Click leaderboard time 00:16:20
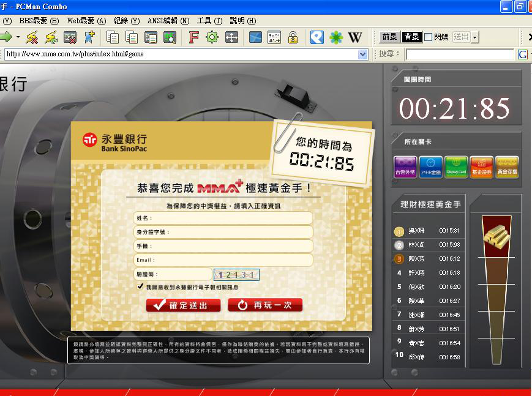This screenshot has width=532, height=396. click(x=450, y=286)
